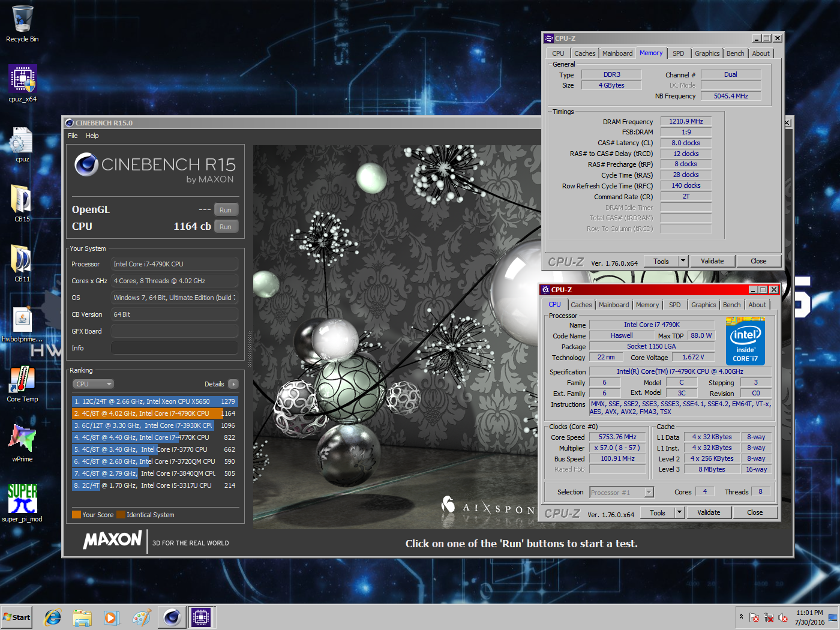The height and width of the screenshot is (630, 840).
Task: Click Tools button in lower CPU-Z window
Action: [658, 513]
